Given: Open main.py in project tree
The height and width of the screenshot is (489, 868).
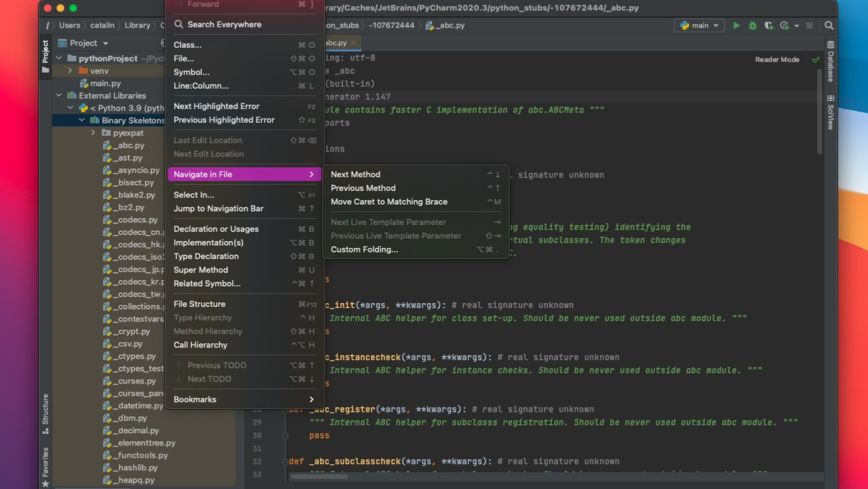Looking at the screenshot, I should [105, 83].
